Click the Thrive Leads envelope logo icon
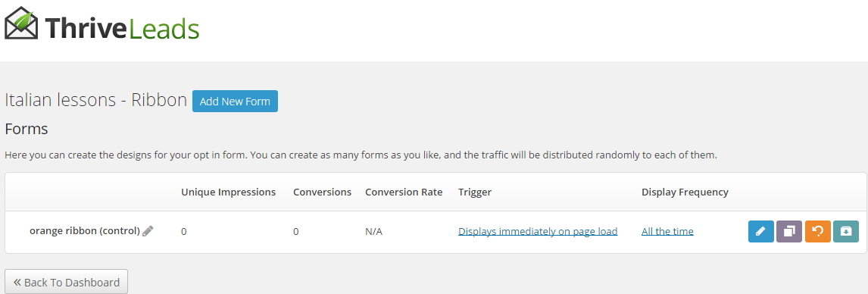Image resolution: width=868 pixels, height=294 pixels. [x=21, y=23]
